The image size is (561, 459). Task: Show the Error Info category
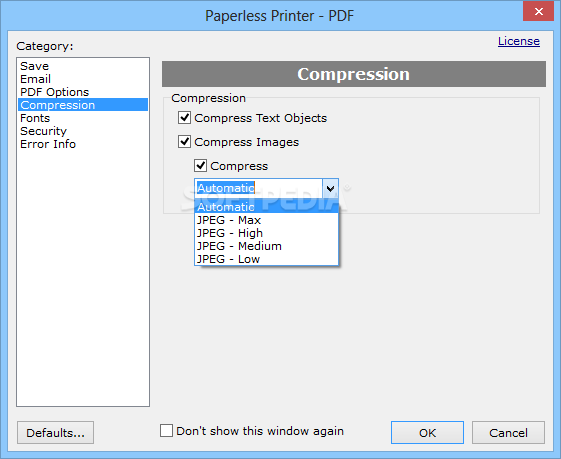pyautogui.click(x=48, y=144)
